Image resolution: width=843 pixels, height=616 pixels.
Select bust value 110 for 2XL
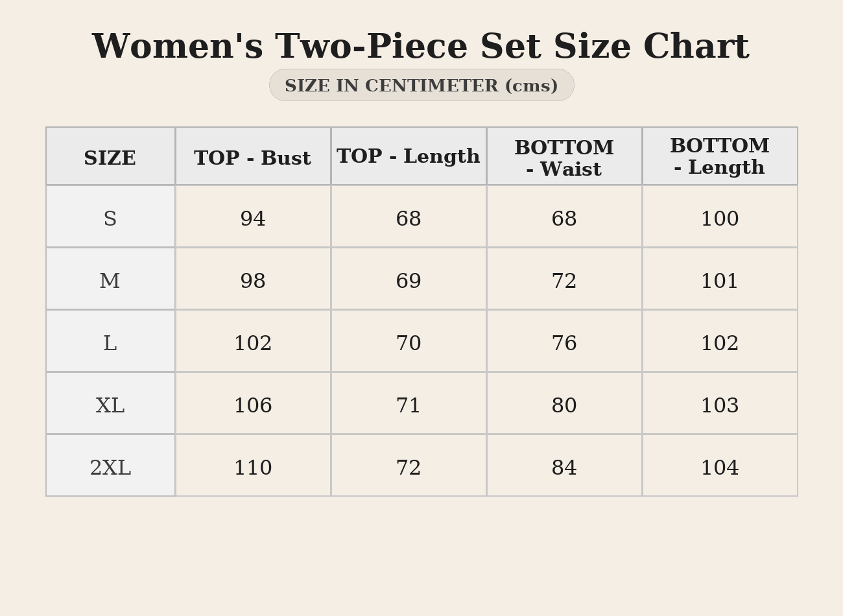pyautogui.click(x=253, y=468)
